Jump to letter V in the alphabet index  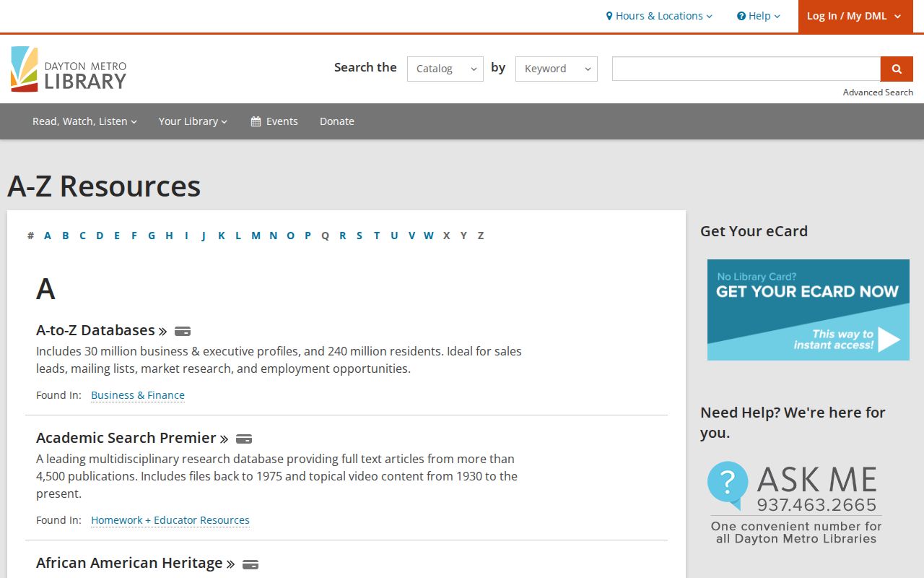click(x=411, y=236)
